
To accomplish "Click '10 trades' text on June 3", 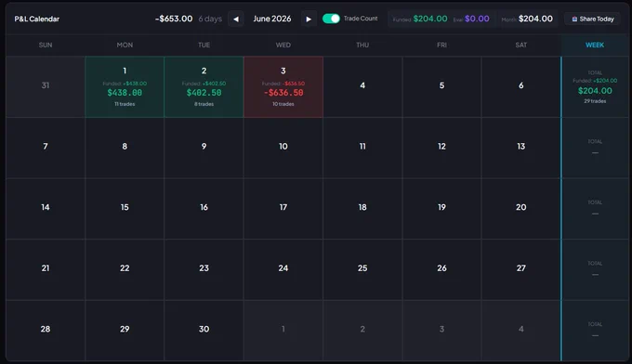I will click(x=283, y=104).
